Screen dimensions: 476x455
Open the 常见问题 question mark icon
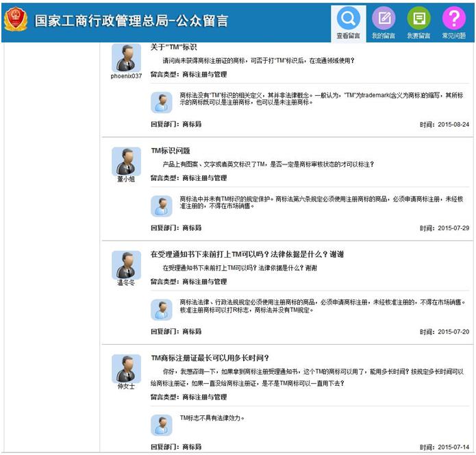click(454, 19)
